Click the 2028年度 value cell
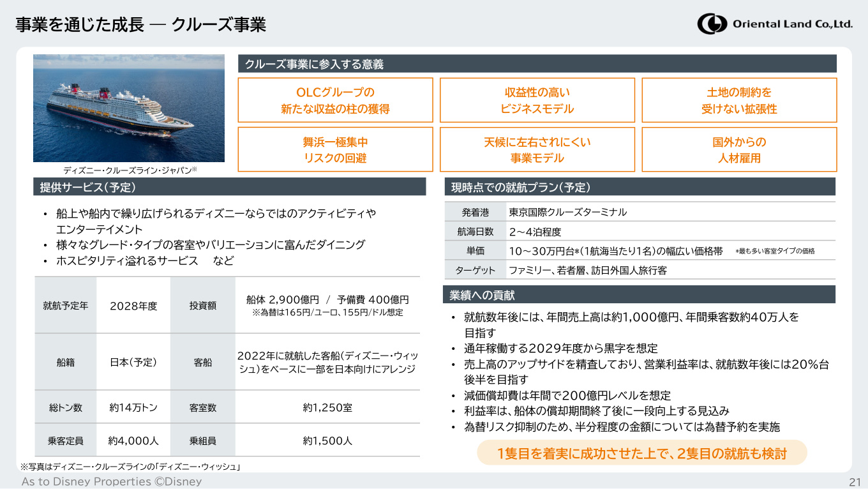Viewport: 868px width, 489px height. (x=133, y=306)
